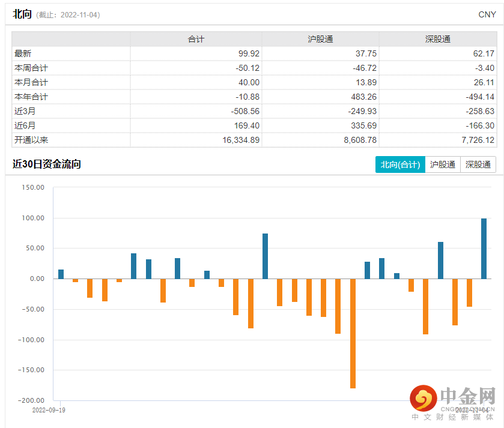504x428 pixels.
Task: Switch to the 深股通 chart tab
Action: tap(478, 164)
